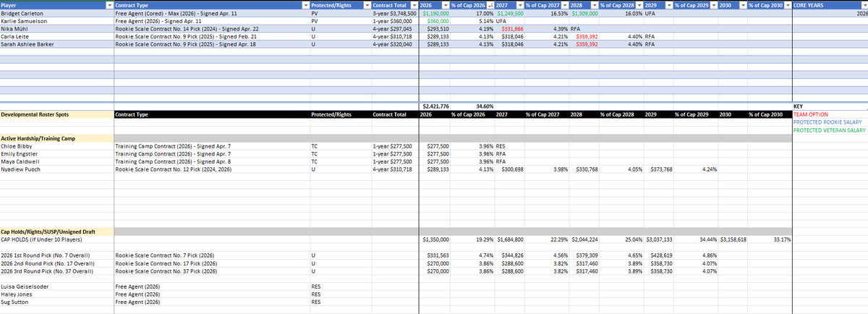The image size is (868, 314).
Task: Select Maya Caldwell's Training Camp Contract Apr. 8 cell
Action: point(211,161)
